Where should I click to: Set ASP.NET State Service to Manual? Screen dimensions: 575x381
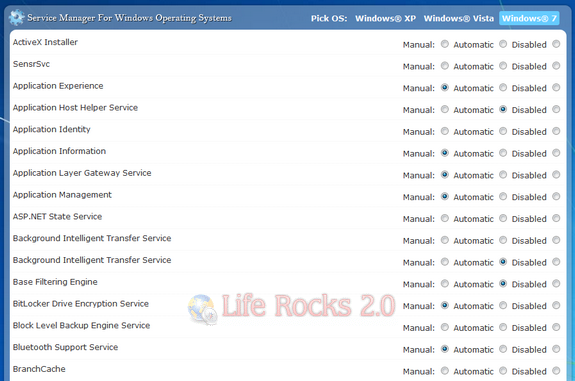[445, 218]
